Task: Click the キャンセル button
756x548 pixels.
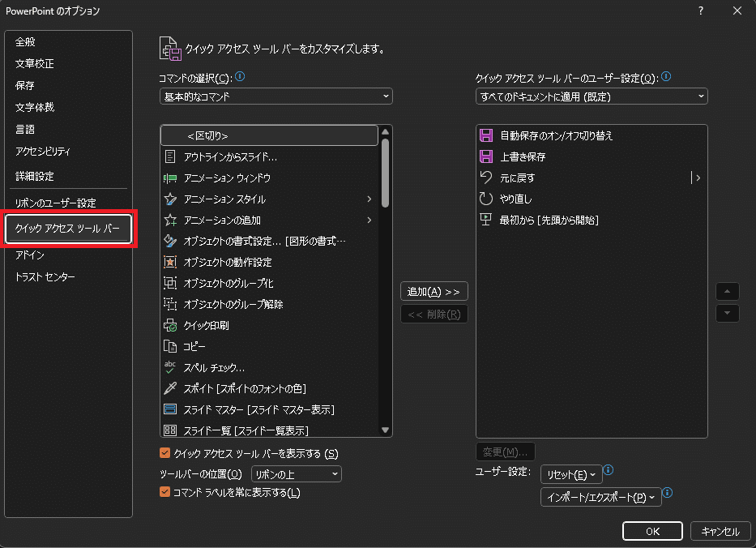Action: pyautogui.click(x=720, y=531)
